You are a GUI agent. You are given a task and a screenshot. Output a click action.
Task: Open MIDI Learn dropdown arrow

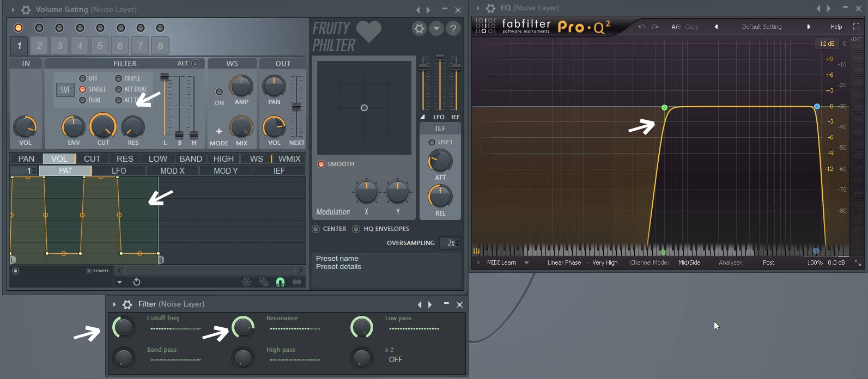click(526, 262)
